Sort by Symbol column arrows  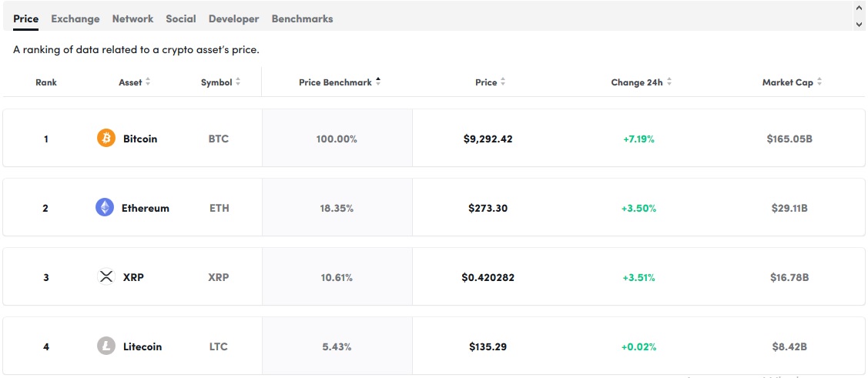pyautogui.click(x=238, y=82)
